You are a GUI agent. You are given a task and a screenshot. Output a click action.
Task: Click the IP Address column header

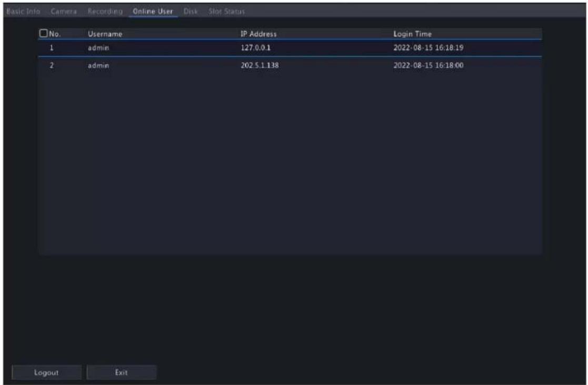pyautogui.click(x=258, y=34)
